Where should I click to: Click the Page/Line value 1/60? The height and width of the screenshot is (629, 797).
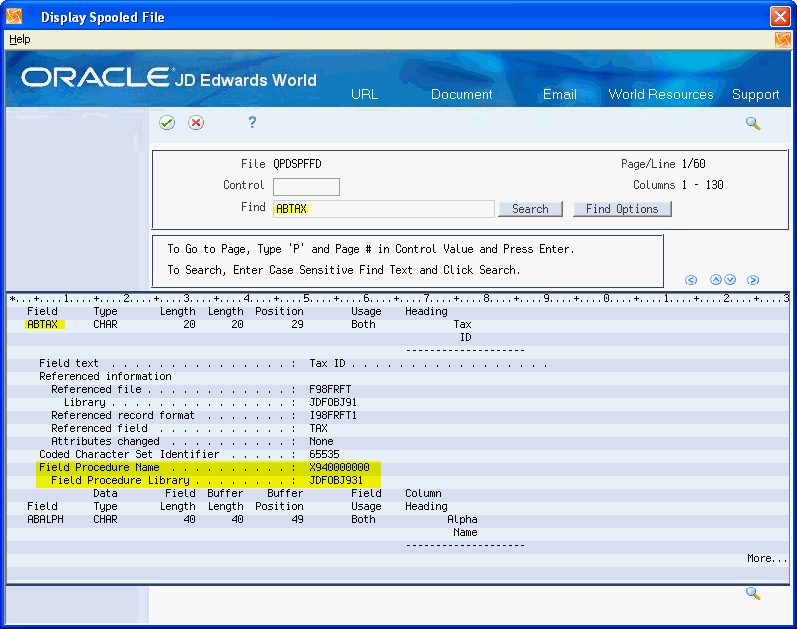tap(693, 164)
